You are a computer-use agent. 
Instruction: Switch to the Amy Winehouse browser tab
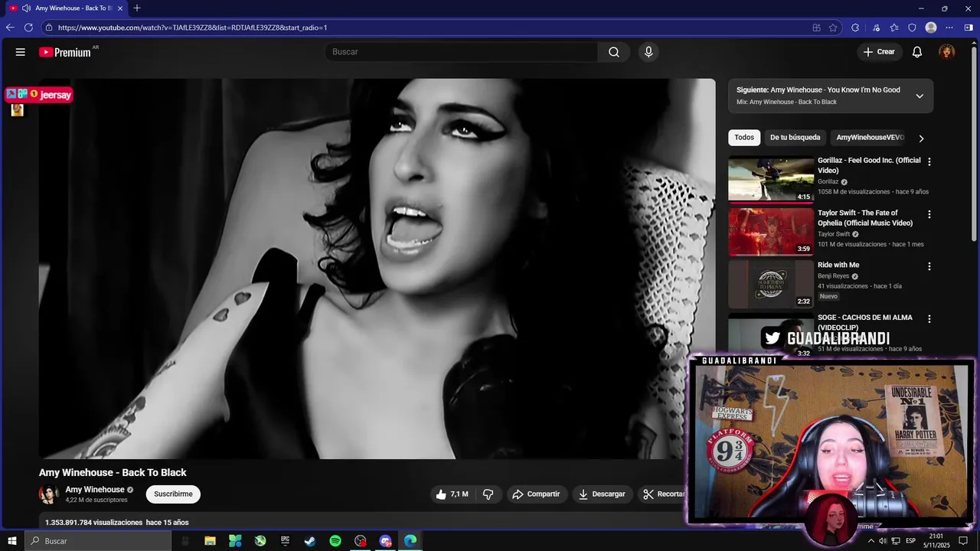click(66, 8)
